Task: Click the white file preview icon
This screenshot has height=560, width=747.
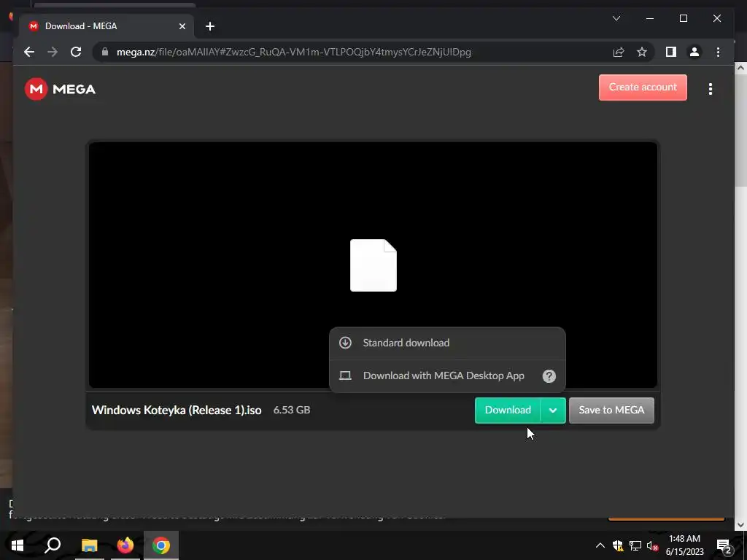Action: (373, 265)
